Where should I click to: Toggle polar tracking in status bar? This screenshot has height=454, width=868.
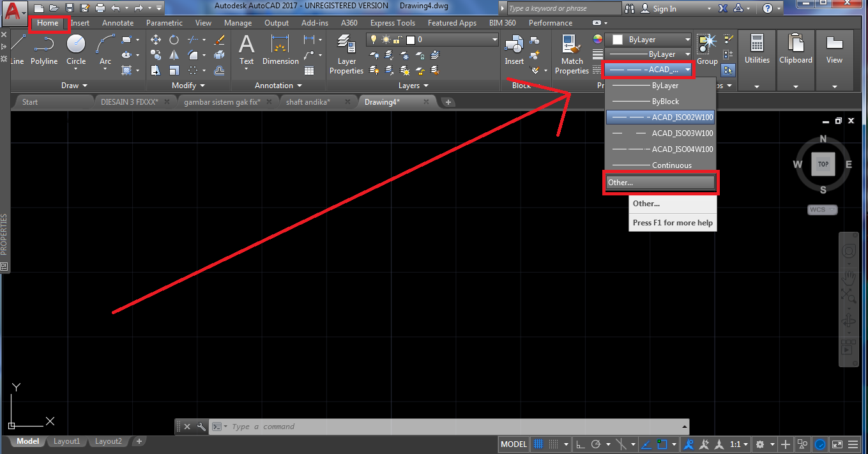[596, 444]
